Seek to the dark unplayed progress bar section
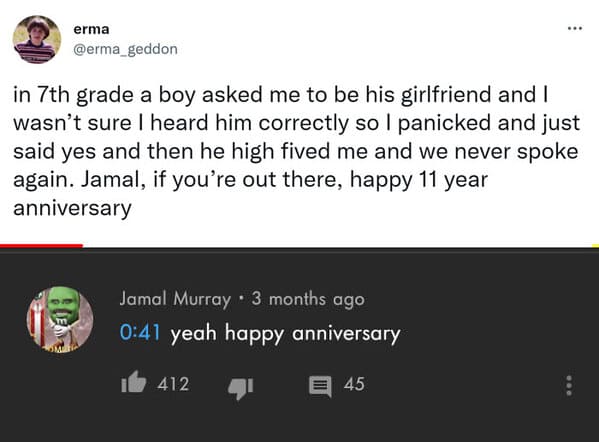The image size is (599, 442). (337, 248)
